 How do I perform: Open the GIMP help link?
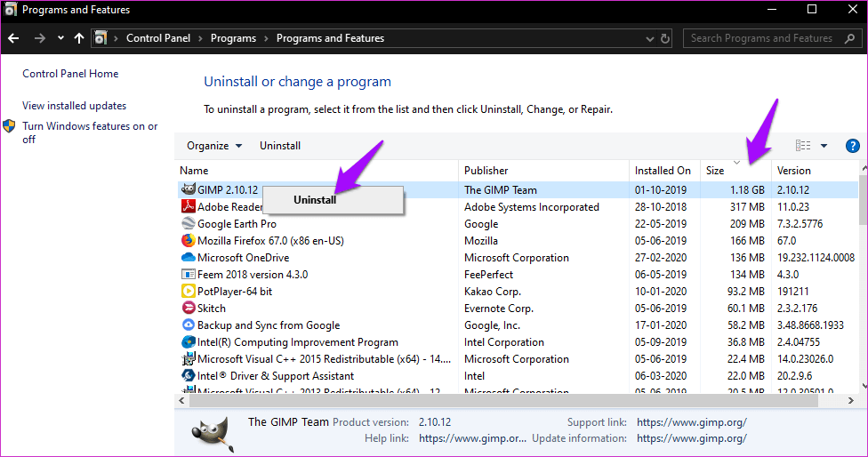472,438
